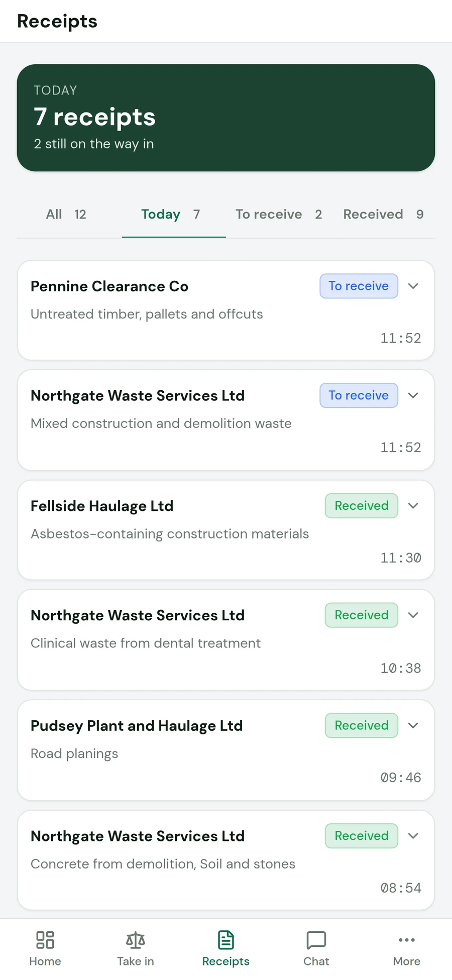Viewport: 452px width, 980px height.
Task: Select the Receipts document icon
Action: [226, 940]
